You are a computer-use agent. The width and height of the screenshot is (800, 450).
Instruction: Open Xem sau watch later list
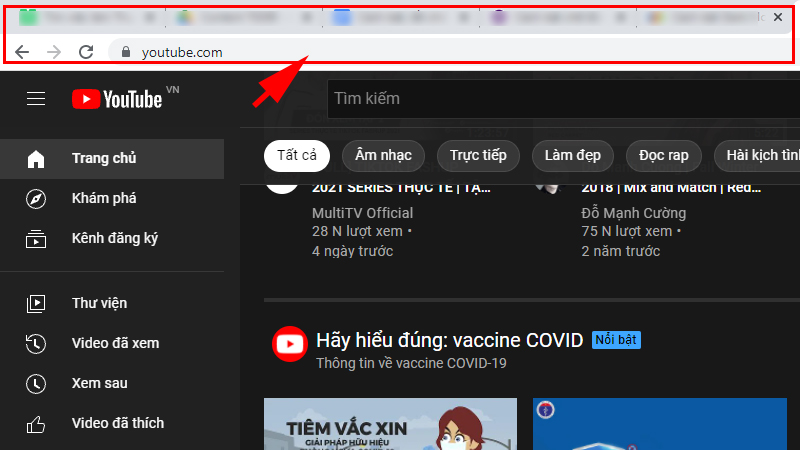[112, 383]
